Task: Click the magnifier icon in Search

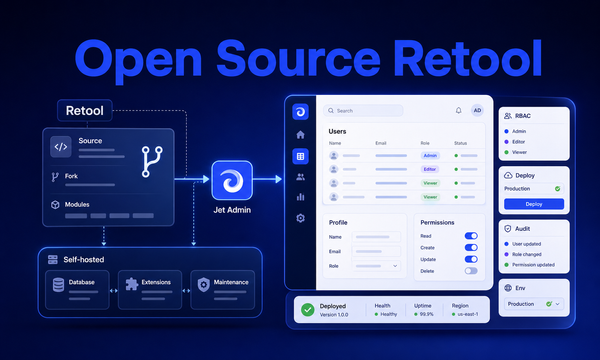Action: click(x=331, y=111)
